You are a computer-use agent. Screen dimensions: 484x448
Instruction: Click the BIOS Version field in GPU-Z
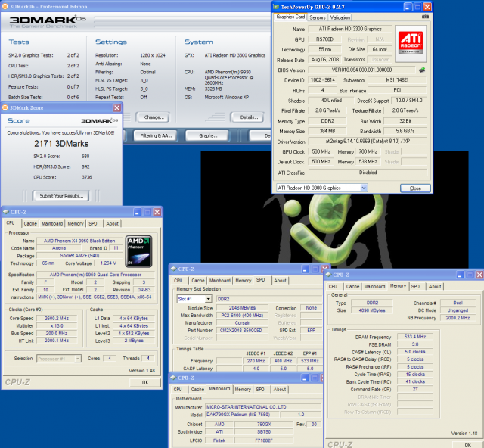click(x=361, y=70)
